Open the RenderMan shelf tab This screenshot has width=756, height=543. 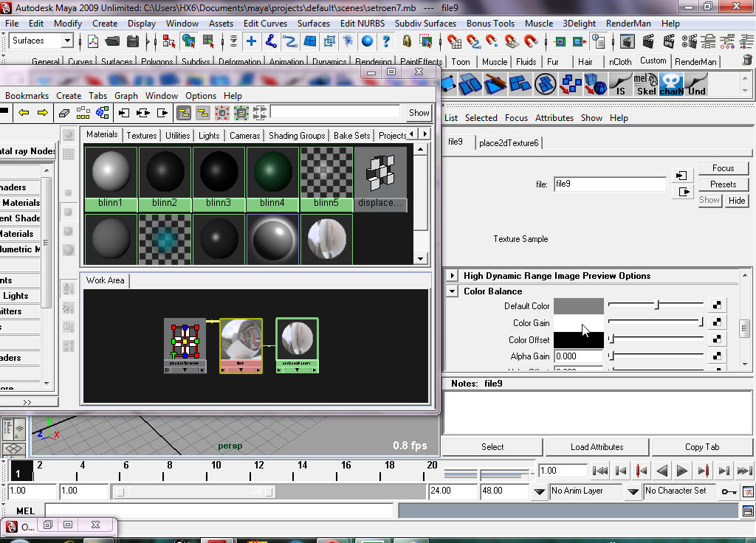(x=695, y=62)
